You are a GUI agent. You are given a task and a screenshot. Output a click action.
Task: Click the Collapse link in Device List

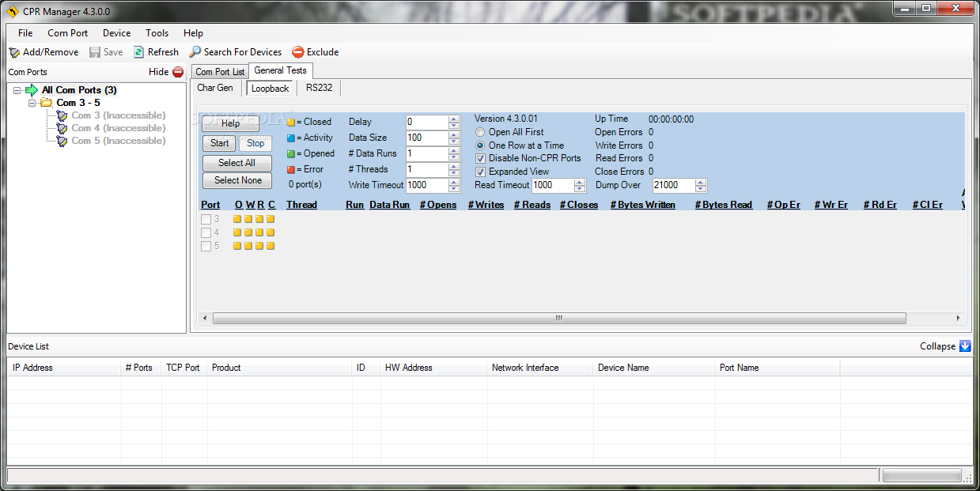pos(937,346)
